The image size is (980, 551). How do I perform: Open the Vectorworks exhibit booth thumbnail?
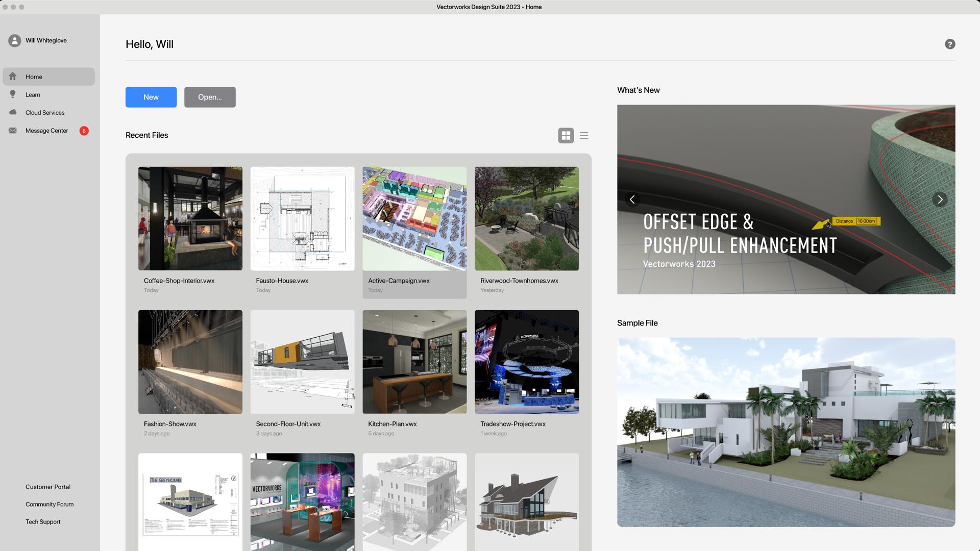[x=302, y=502]
